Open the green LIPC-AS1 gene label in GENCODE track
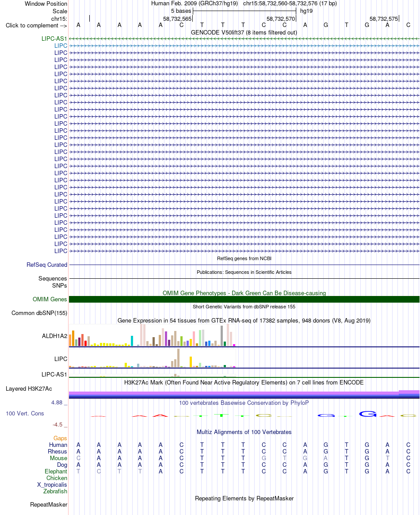Screen dimensions: 420x515 click(x=54, y=39)
